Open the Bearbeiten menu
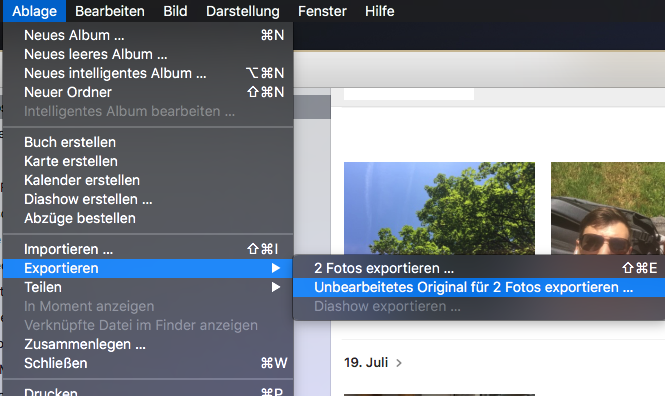Viewport: 665px width, 396px height. (110, 11)
